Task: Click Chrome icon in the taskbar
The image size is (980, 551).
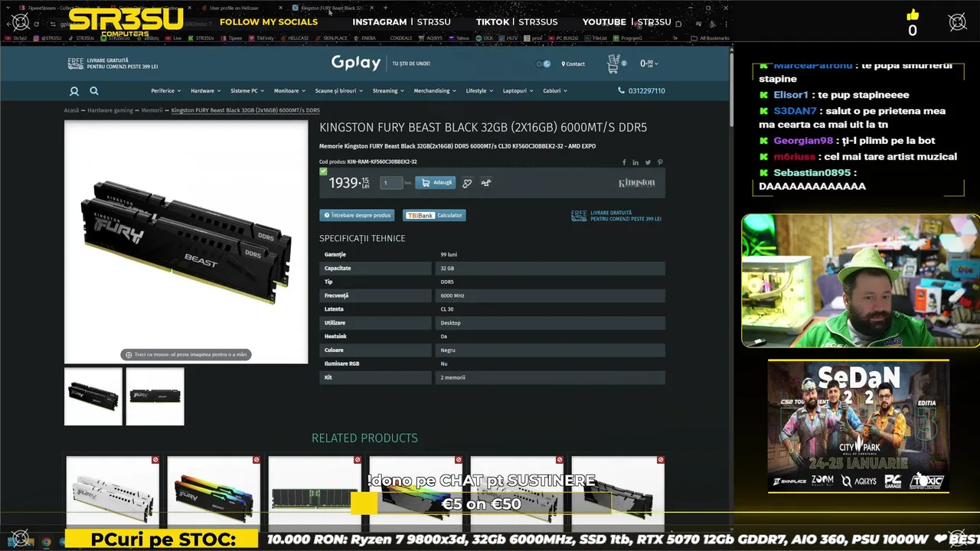Action: pyautogui.click(x=46, y=542)
